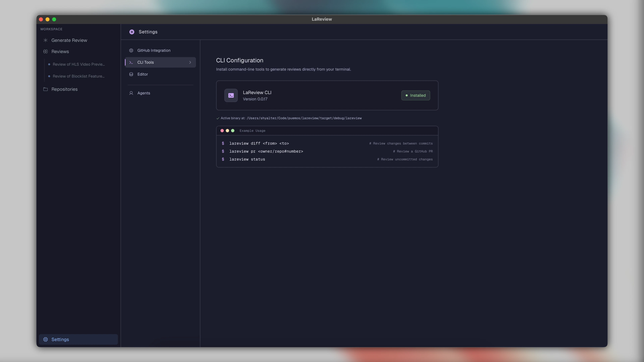Open Generate Review from the workspace
This screenshot has width=644, height=362.
pos(69,40)
